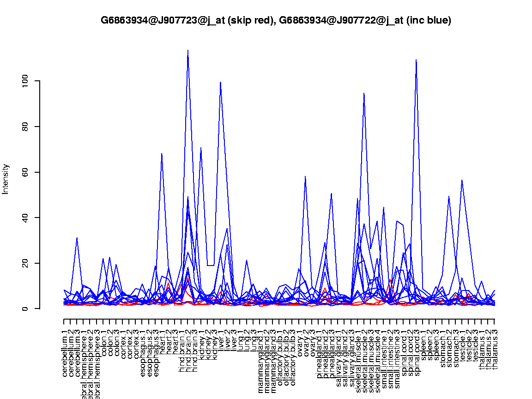Click the blue peak tip above spinal.cord.3
Viewport: 532px width, 399px height.
(x=417, y=60)
